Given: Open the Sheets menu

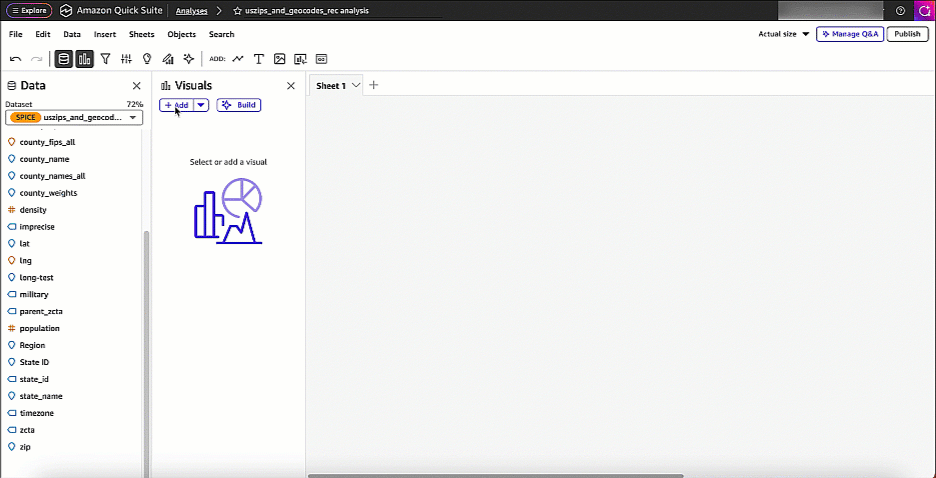Looking at the screenshot, I should click(142, 34).
